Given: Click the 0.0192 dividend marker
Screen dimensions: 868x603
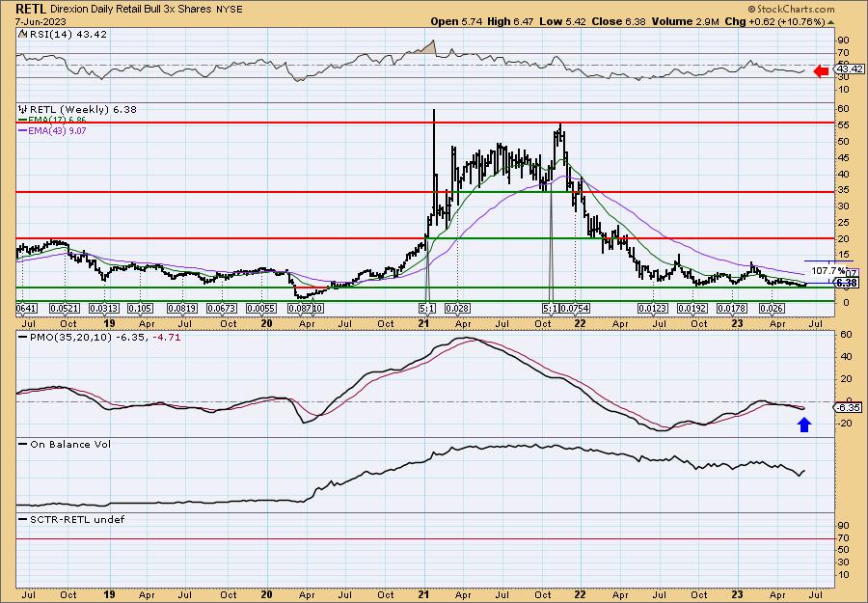Looking at the screenshot, I should coord(692,308).
